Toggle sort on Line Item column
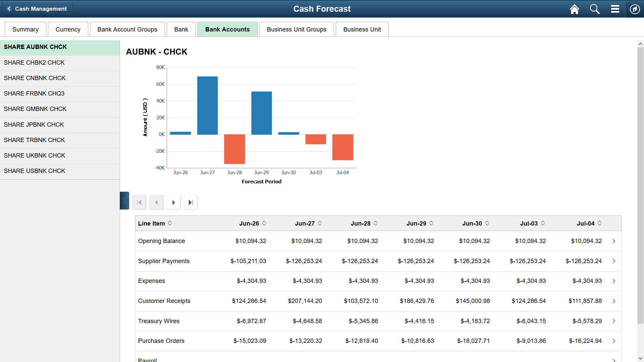Image resolution: width=644 pixels, height=362 pixels. [170, 223]
